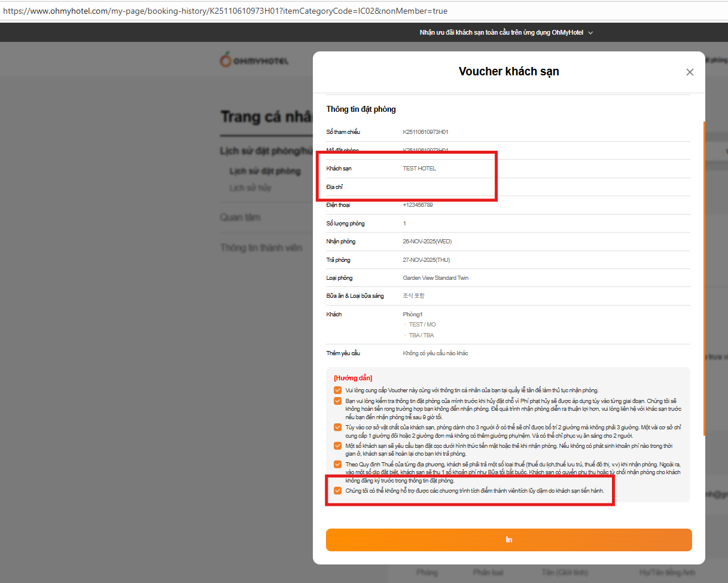Open Thông tin thành viên in sidebar
The height and width of the screenshot is (583, 728).
pyautogui.click(x=261, y=248)
